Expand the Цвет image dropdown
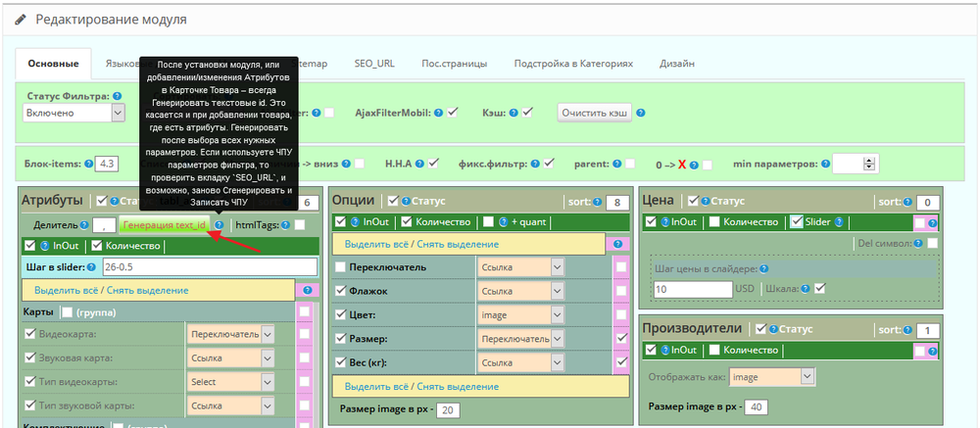The image size is (980, 428). tap(520, 315)
